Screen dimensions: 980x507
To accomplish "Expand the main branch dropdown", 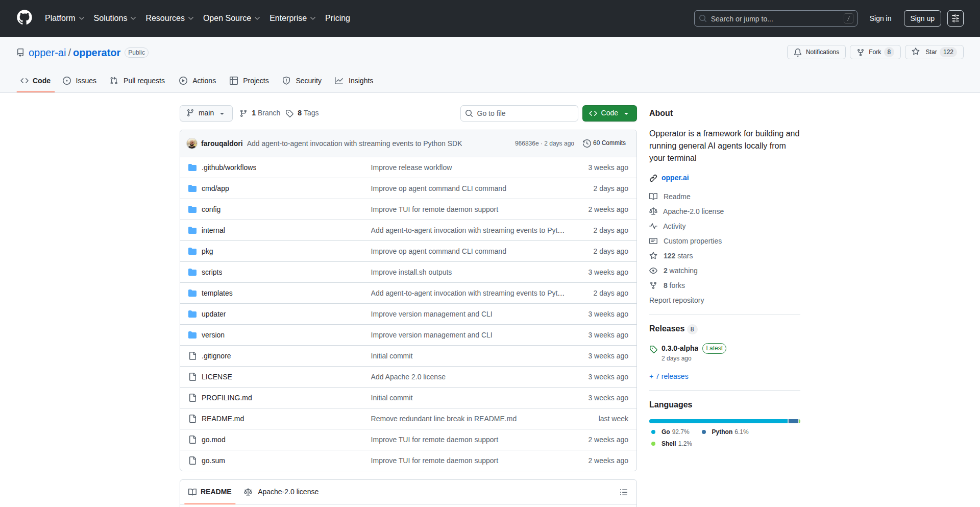I will [x=206, y=113].
